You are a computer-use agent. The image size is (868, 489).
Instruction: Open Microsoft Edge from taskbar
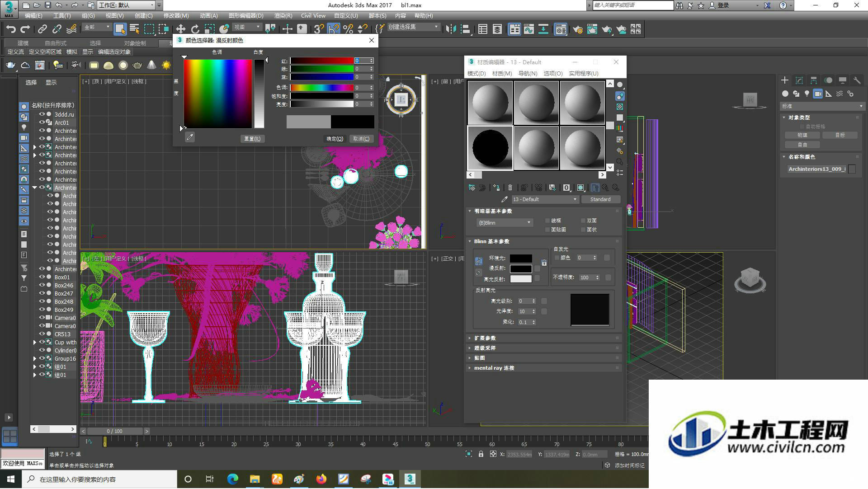point(232,479)
